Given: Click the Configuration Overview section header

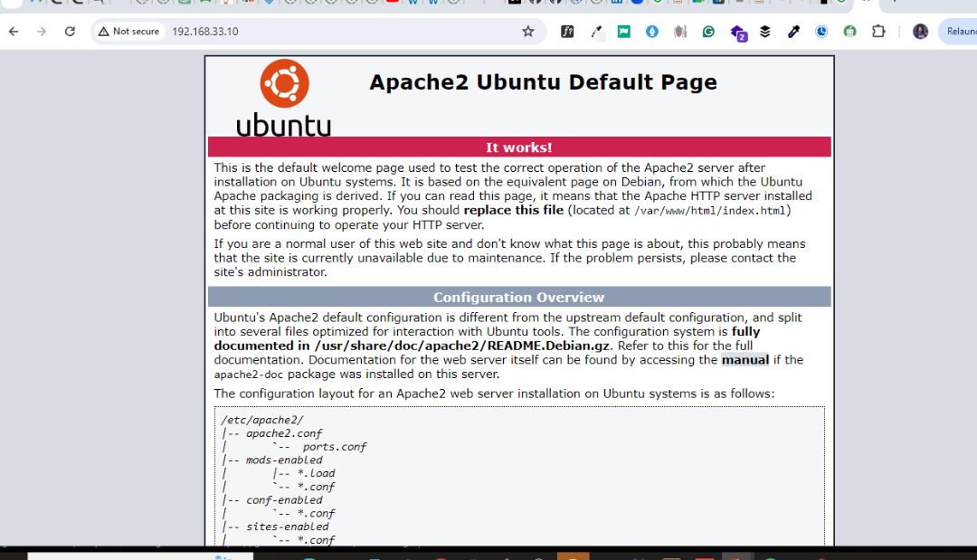Looking at the screenshot, I should pyautogui.click(x=519, y=297).
